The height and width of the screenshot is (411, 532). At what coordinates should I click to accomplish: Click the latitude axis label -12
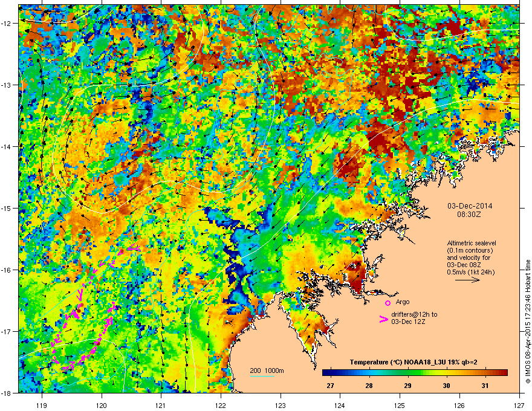pyautogui.click(x=6, y=24)
